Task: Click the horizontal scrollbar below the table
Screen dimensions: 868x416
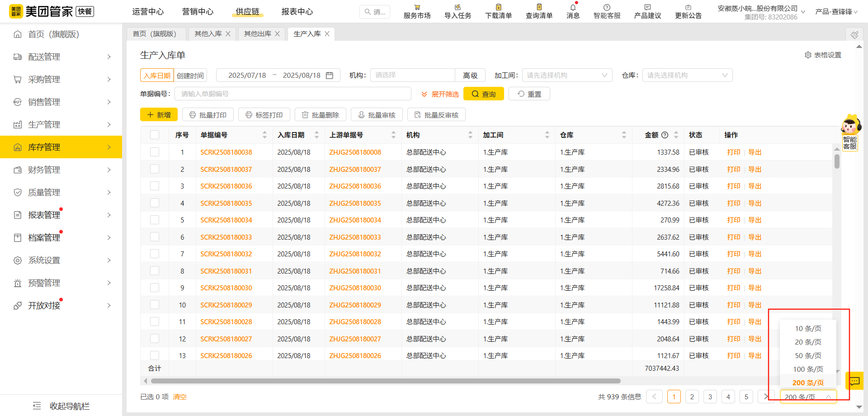Action: [x=385, y=381]
